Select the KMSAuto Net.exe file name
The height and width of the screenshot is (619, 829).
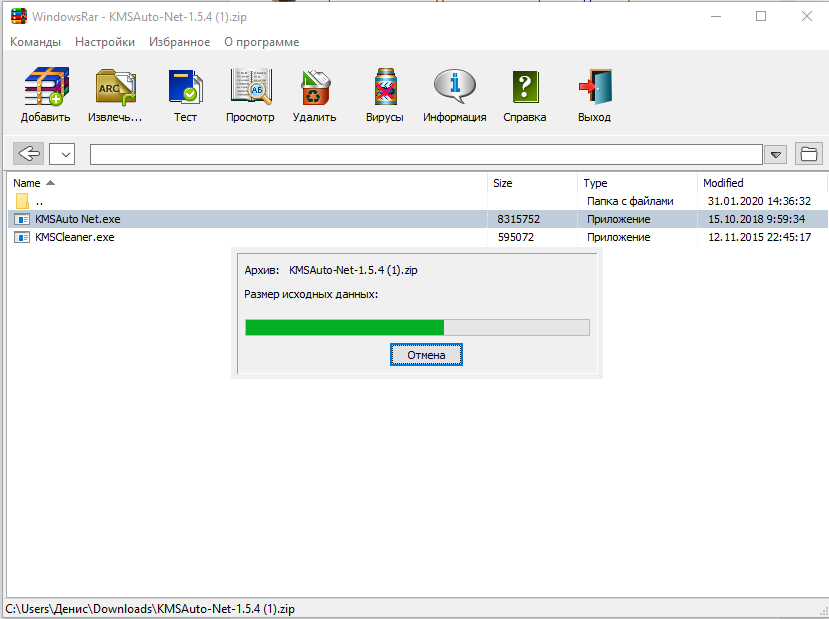(x=78, y=219)
